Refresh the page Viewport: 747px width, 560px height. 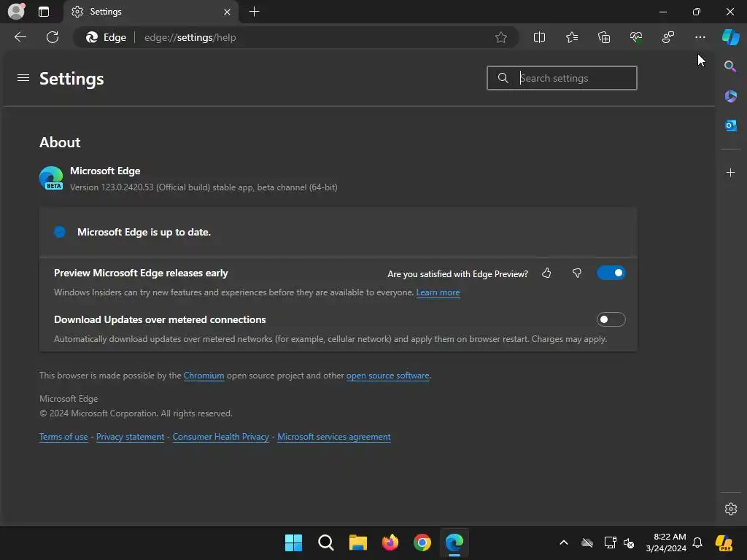pyautogui.click(x=53, y=37)
